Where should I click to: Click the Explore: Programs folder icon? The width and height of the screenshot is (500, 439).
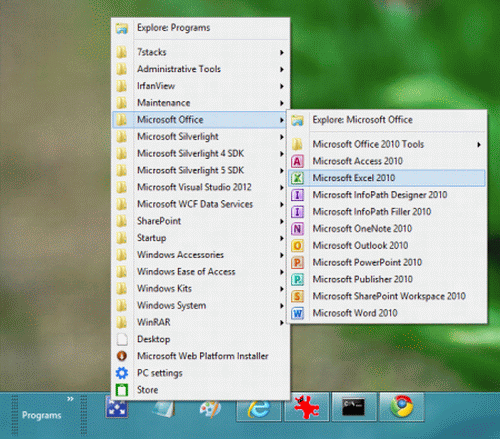point(122,28)
